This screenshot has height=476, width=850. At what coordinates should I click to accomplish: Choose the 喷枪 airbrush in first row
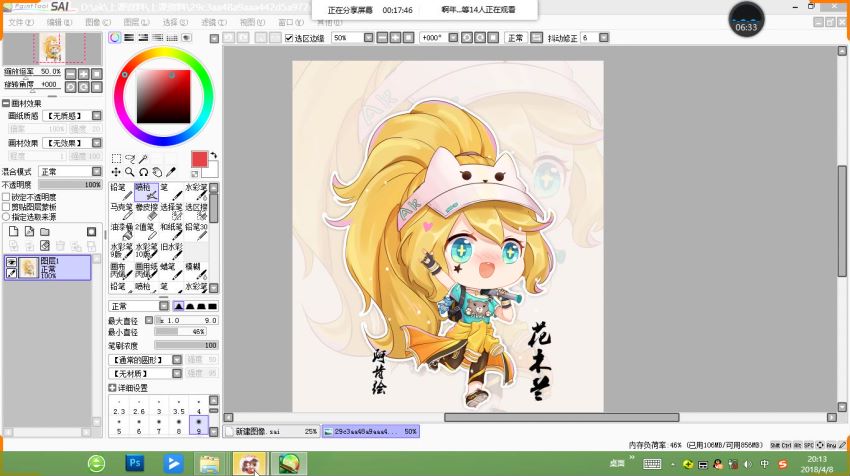click(x=146, y=191)
